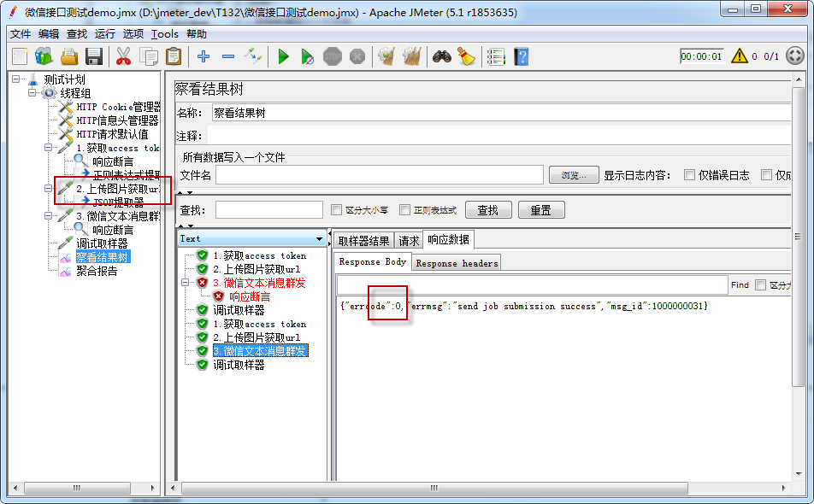This screenshot has width=814, height=504.
Task: Open the 查找 menu
Action: pos(77,33)
